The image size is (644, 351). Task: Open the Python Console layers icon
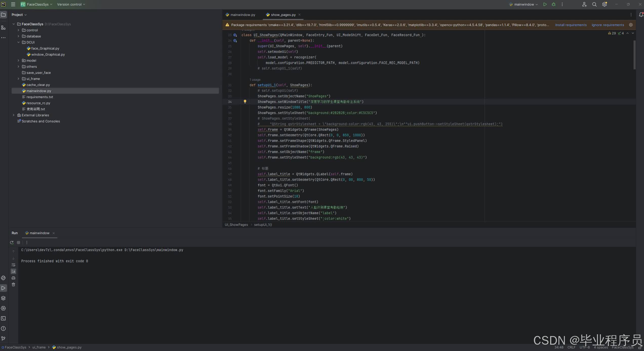pos(3,298)
